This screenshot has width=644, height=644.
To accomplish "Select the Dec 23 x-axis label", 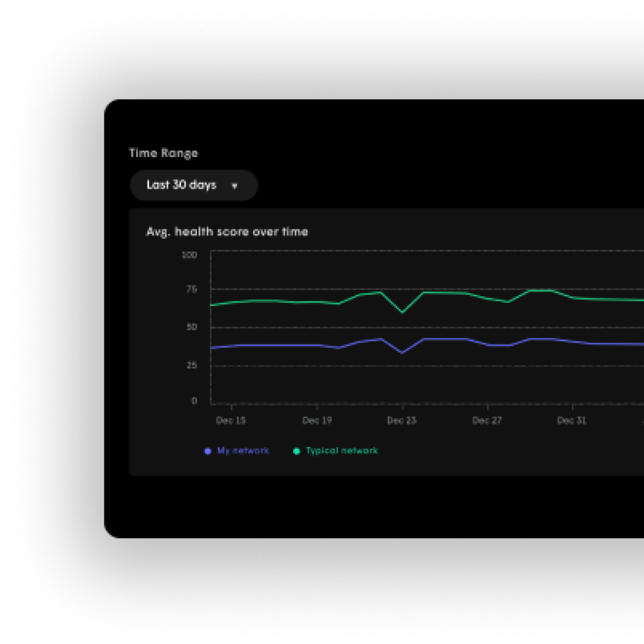I will point(402,421).
